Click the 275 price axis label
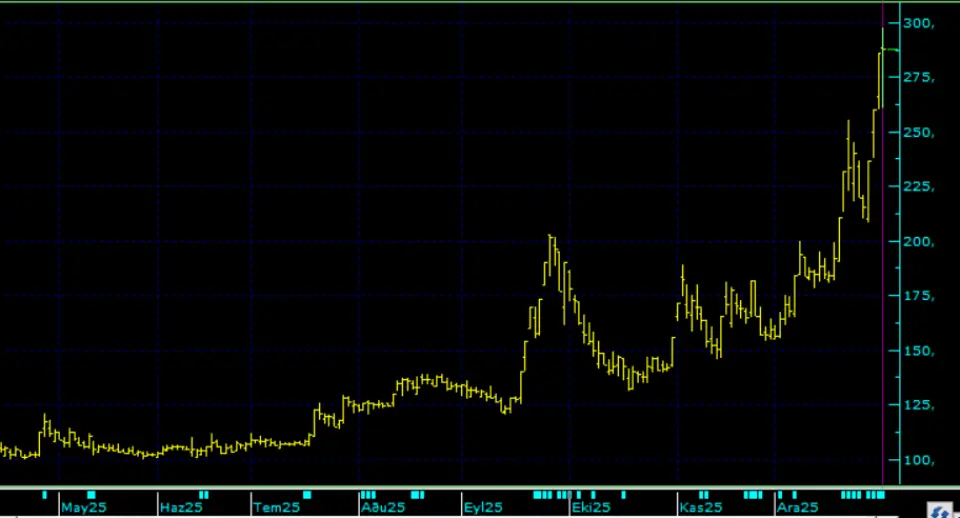960x518 pixels. pyautogui.click(x=918, y=78)
